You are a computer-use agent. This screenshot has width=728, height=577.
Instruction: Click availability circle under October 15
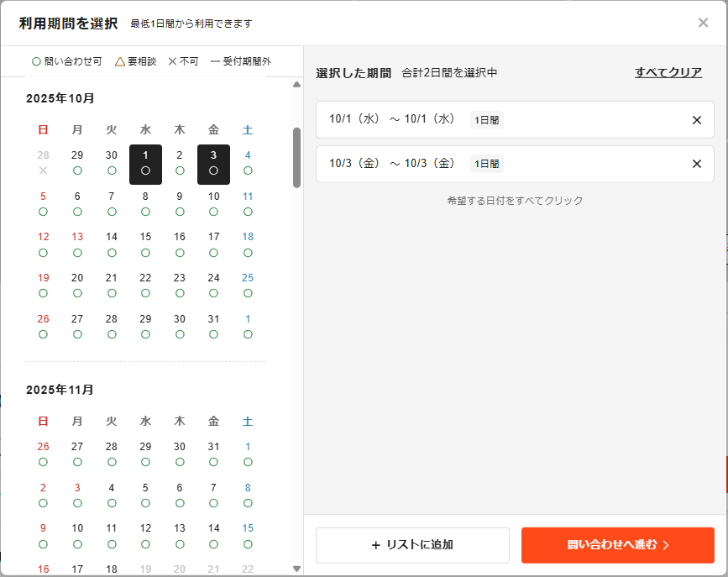pyautogui.click(x=145, y=252)
